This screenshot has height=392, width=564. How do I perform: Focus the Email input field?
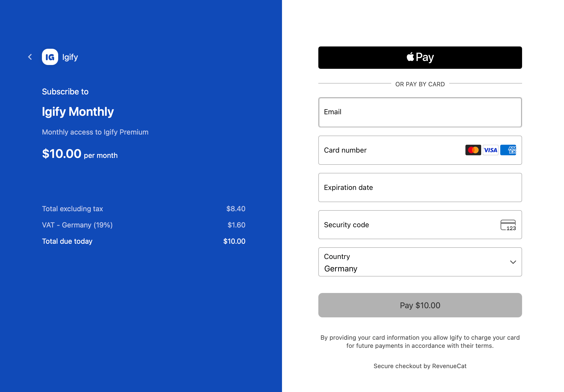(420, 112)
